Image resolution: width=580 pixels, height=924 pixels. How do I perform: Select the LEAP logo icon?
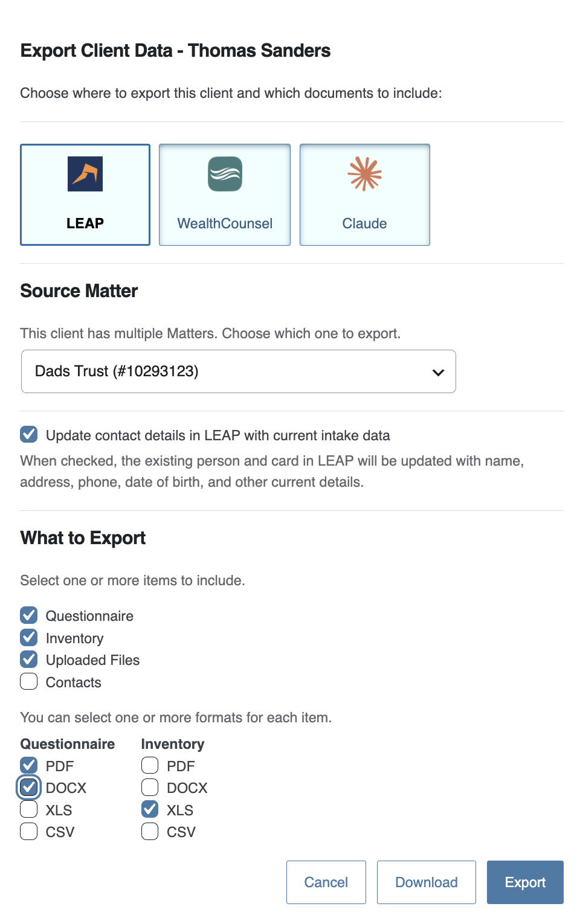click(x=85, y=174)
